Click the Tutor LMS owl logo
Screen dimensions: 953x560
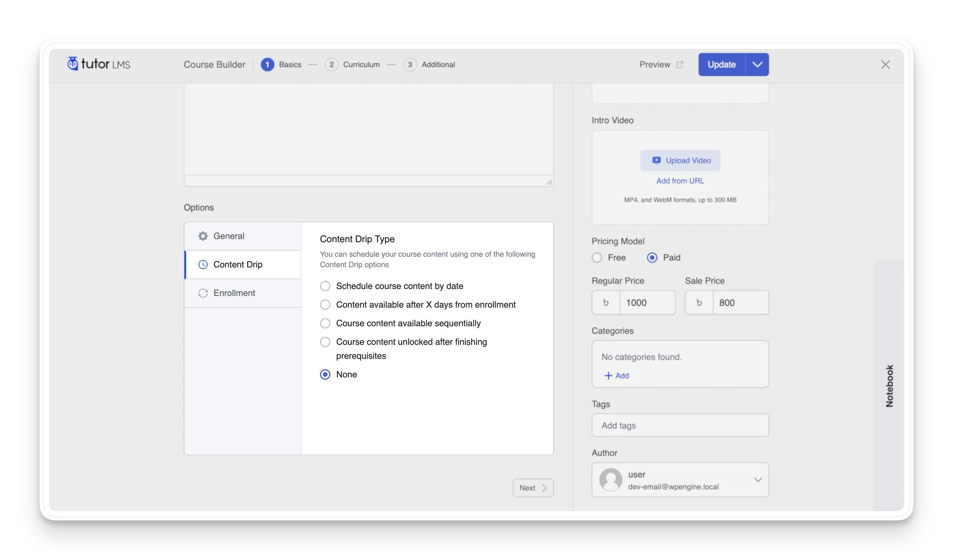73,64
